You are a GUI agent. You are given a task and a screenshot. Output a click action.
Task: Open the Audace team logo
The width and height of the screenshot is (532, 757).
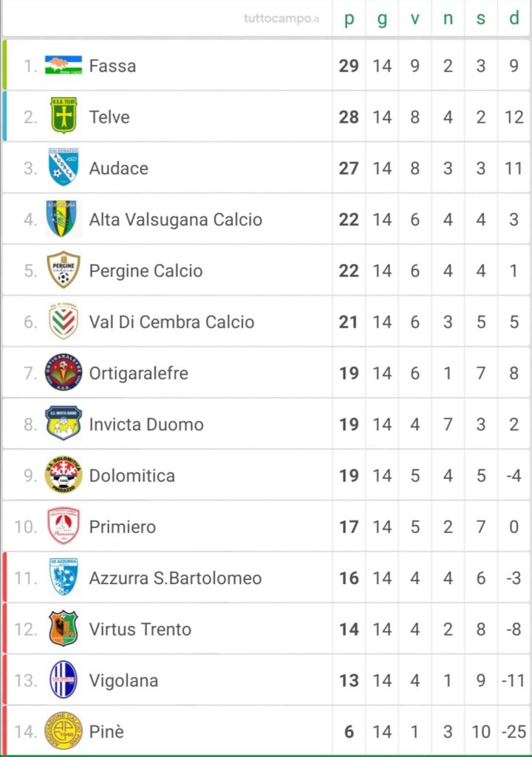click(x=64, y=167)
